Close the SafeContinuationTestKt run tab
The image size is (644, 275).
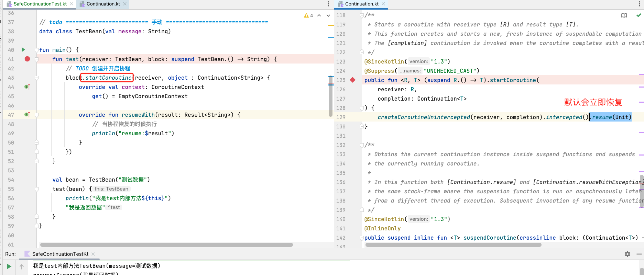[x=93, y=254]
